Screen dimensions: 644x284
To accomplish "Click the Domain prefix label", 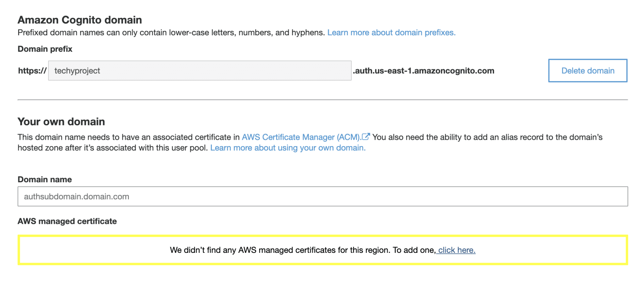I will (x=45, y=49).
